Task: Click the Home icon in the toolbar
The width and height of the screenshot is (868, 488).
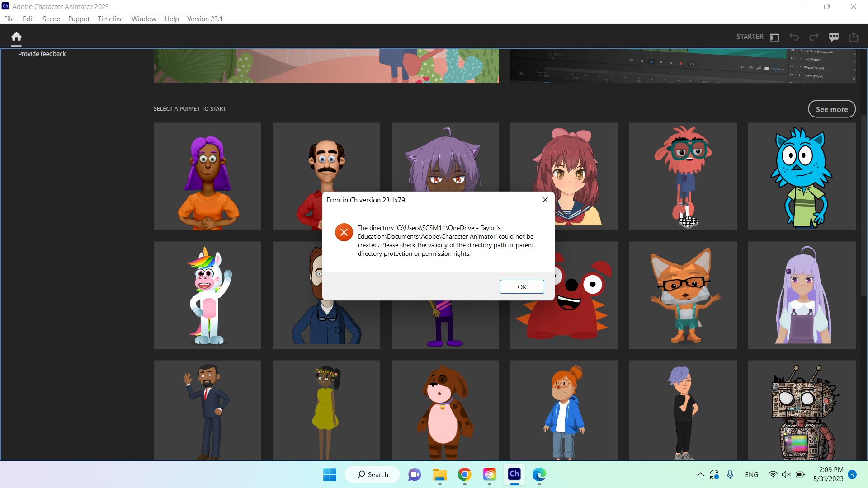Action: coord(16,36)
